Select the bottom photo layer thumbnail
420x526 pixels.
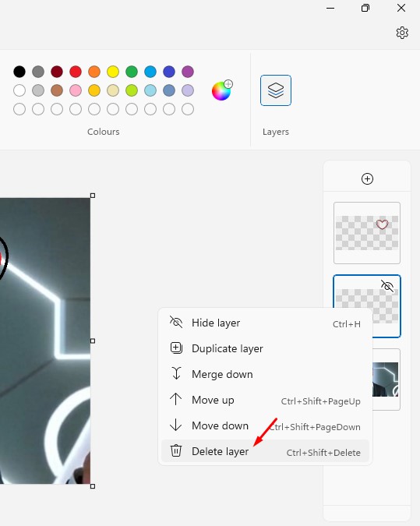click(386, 379)
